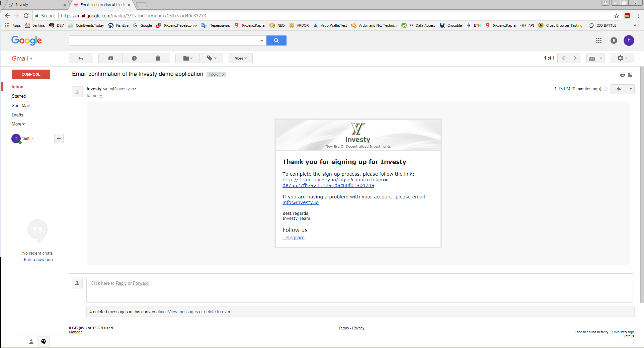The height and width of the screenshot is (348, 644).
Task: Switch to the Investy browser tab
Action: 35,5
